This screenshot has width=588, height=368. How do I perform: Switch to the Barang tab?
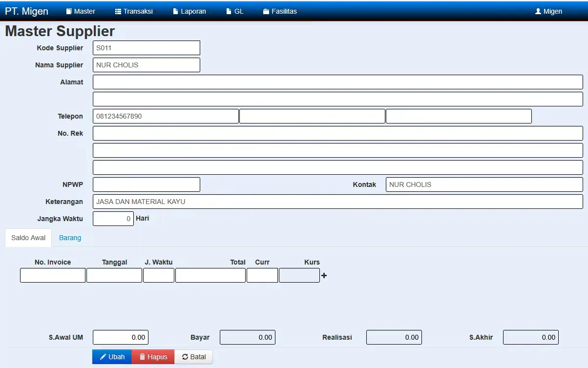point(70,238)
